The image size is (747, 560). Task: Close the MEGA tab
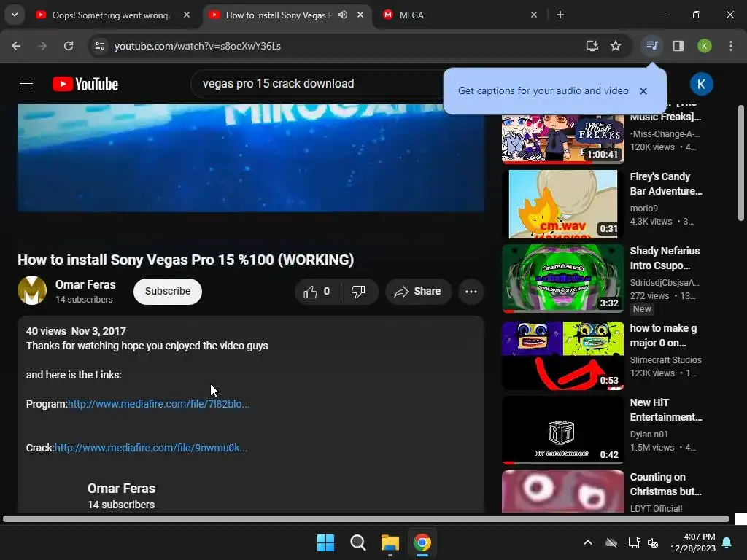(533, 15)
